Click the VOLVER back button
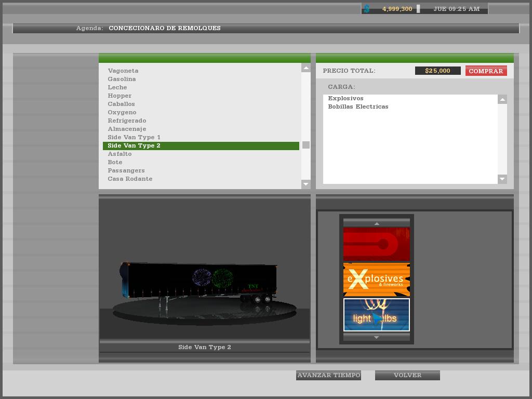The image size is (532, 399). coord(407,375)
